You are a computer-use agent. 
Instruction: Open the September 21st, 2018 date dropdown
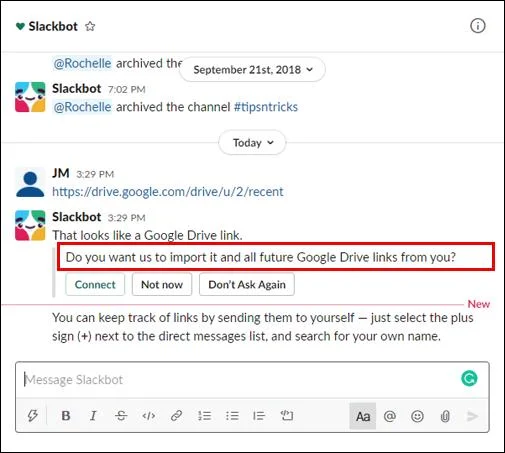(x=252, y=69)
